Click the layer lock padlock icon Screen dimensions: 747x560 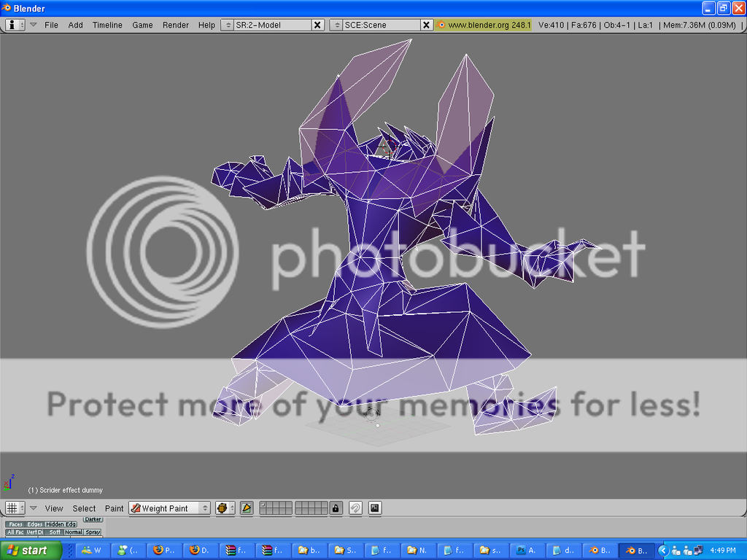[336, 508]
